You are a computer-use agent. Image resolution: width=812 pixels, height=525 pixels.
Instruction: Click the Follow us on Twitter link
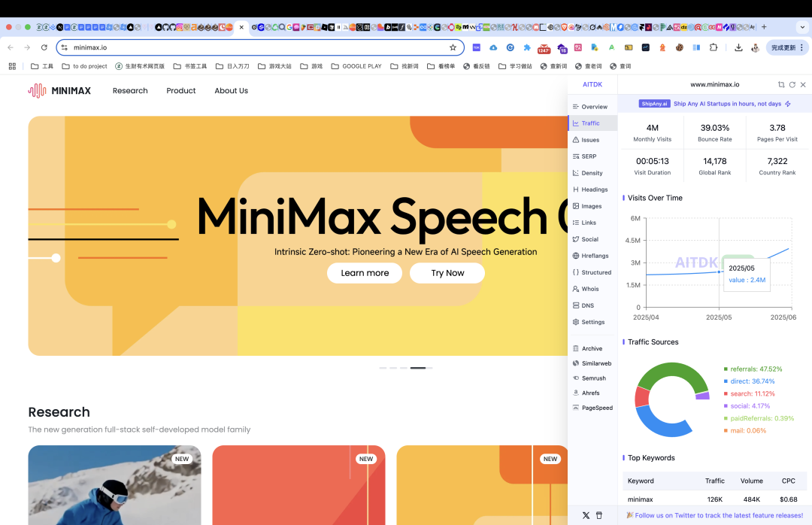(x=719, y=515)
